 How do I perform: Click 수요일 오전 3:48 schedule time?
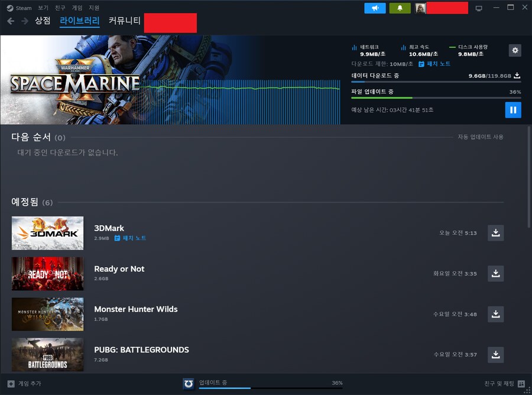coord(455,314)
